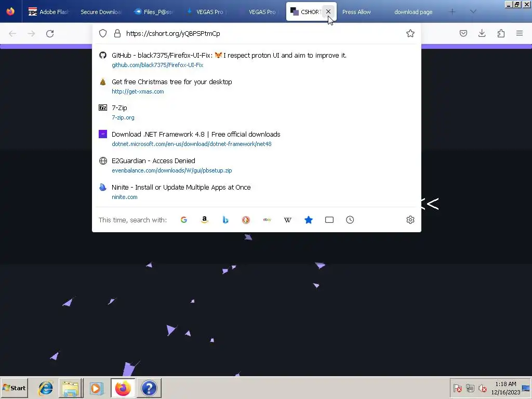Screen dimensions: 532x399
Task: Search in History with clock icon
Action: click(x=350, y=220)
